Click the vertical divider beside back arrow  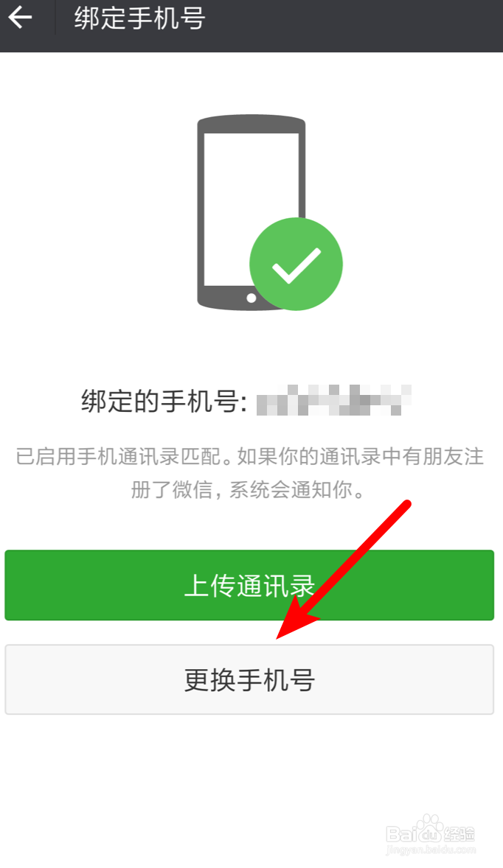tap(55, 18)
